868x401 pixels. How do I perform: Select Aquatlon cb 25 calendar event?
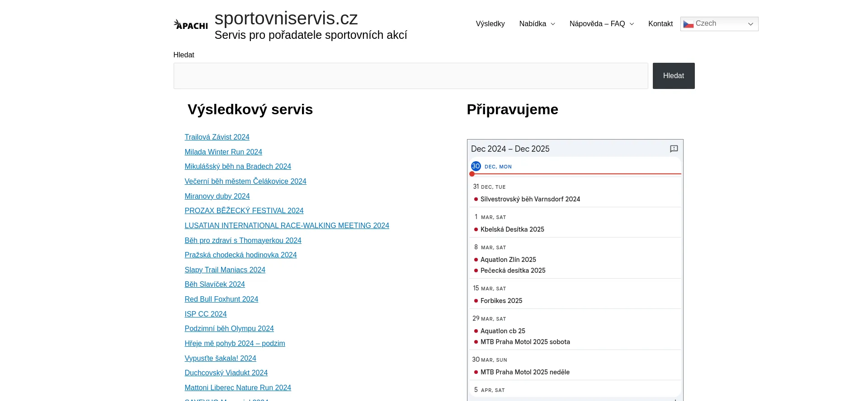[x=503, y=331]
